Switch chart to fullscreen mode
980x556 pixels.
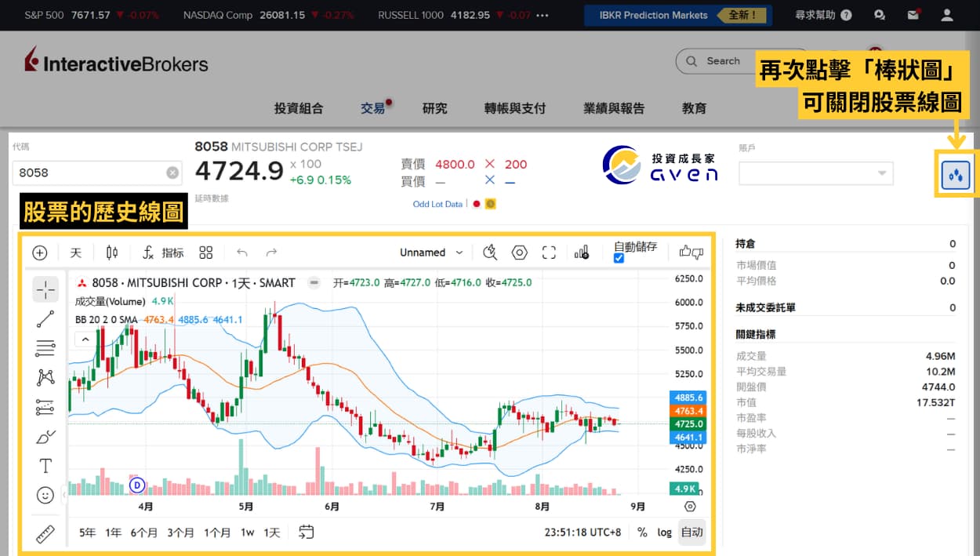click(x=549, y=253)
